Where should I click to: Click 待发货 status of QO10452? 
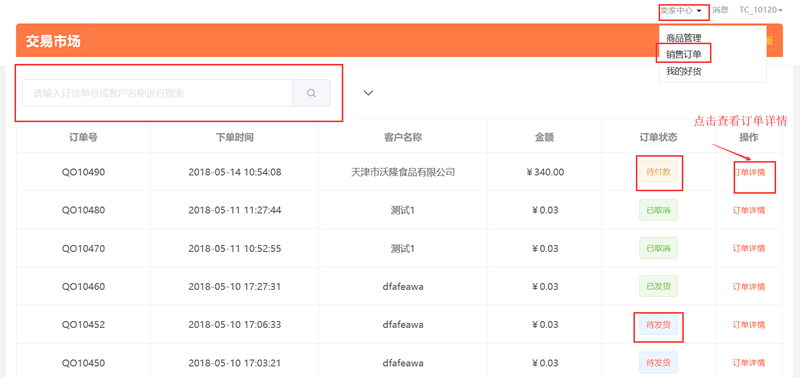tap(658, 324)
